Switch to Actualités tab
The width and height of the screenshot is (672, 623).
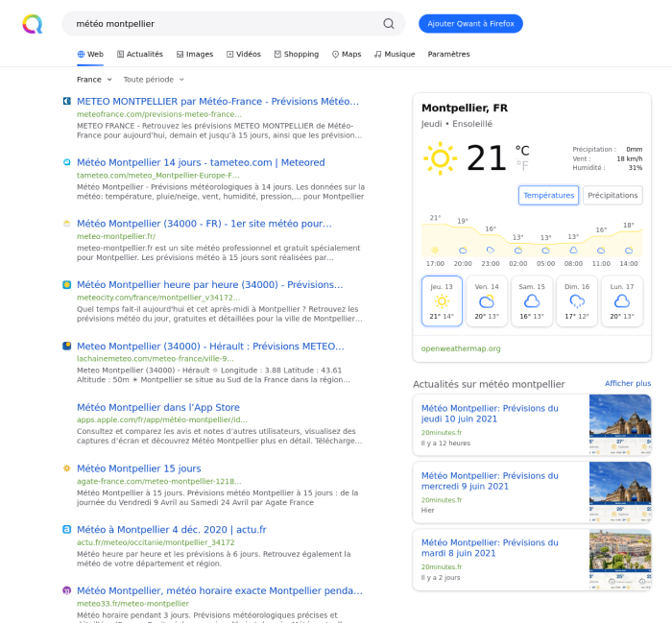click(140, 54)
